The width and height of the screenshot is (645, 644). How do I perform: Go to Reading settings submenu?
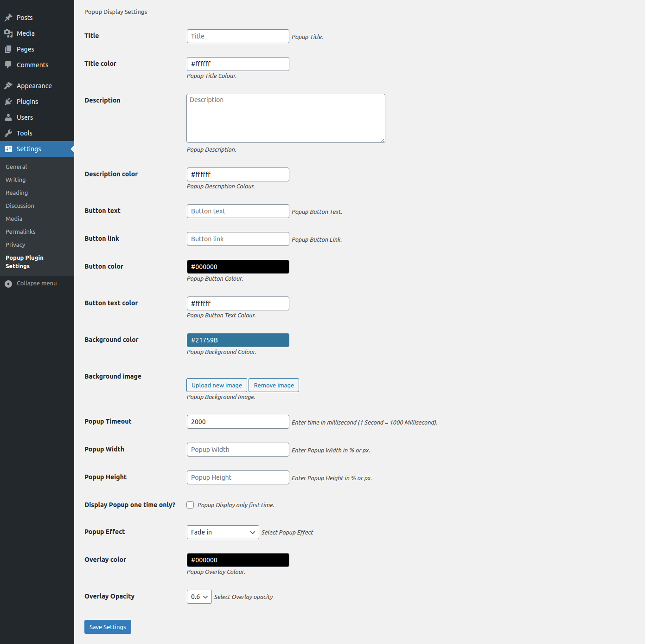click(x=17, y=193)
